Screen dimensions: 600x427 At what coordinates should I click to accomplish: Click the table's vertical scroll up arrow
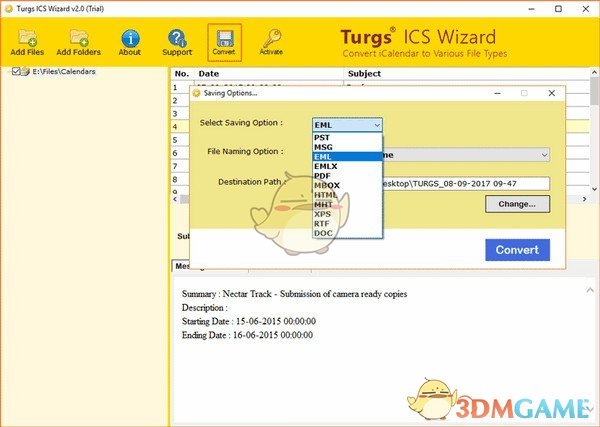click(x=594, y=72)
